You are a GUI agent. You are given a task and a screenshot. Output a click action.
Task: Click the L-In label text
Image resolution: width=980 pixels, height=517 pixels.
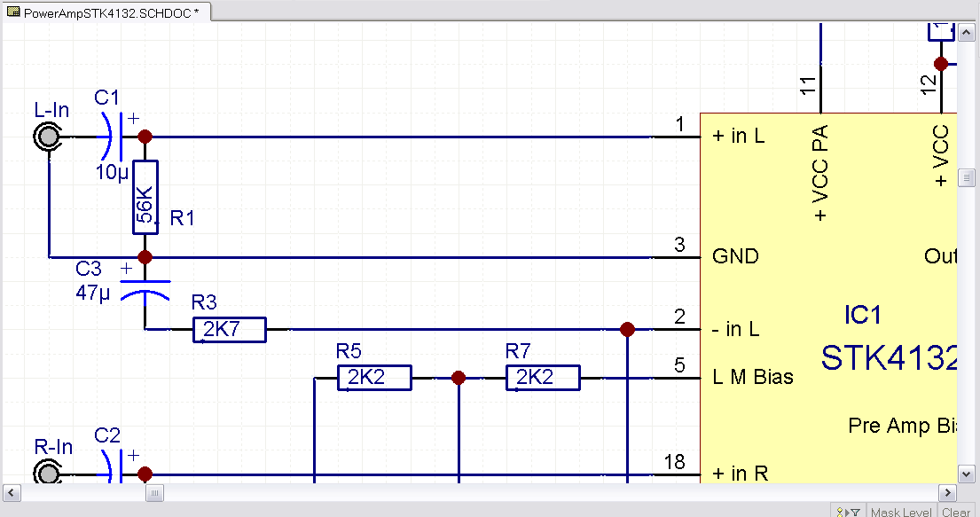pos(51,111)
